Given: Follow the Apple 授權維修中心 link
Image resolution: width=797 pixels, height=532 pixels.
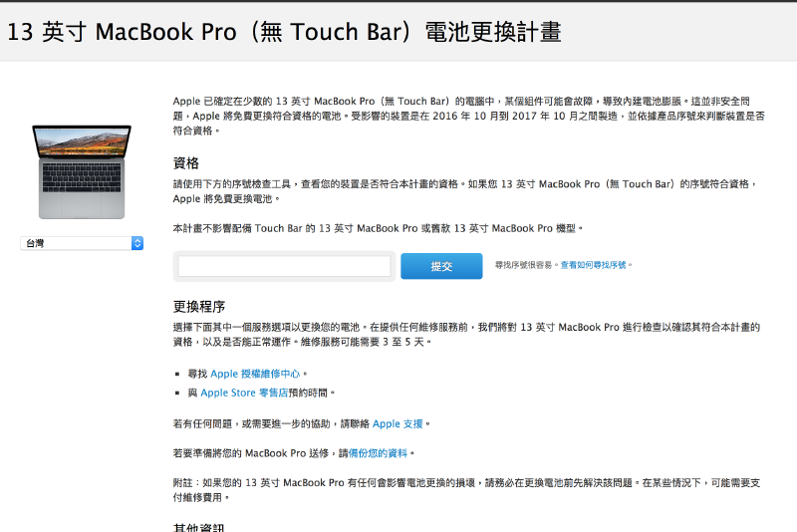Looking at the screenshot, I should tap(254, 374).
